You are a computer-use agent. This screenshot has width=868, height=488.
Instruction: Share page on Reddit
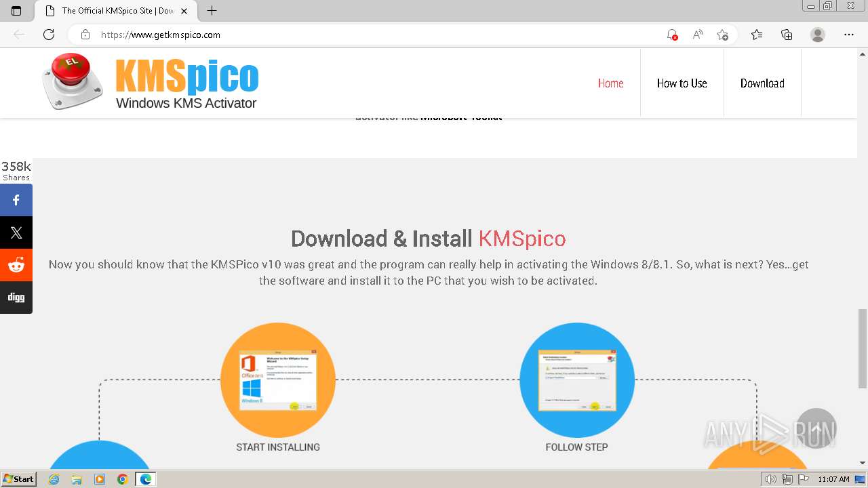[16, 265]
